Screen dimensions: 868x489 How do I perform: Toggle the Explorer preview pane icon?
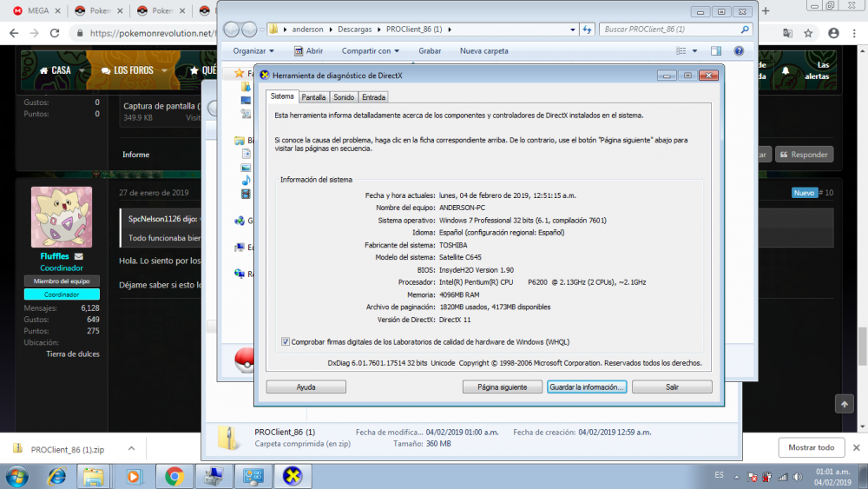pyautogui.click(x=716, y=51)
